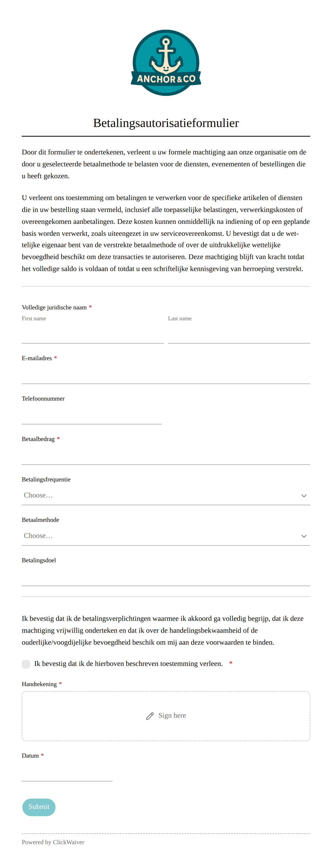Click the Sign here signature area
The height and width of the screenshot is (868, 332).
[x=166, y=716]
